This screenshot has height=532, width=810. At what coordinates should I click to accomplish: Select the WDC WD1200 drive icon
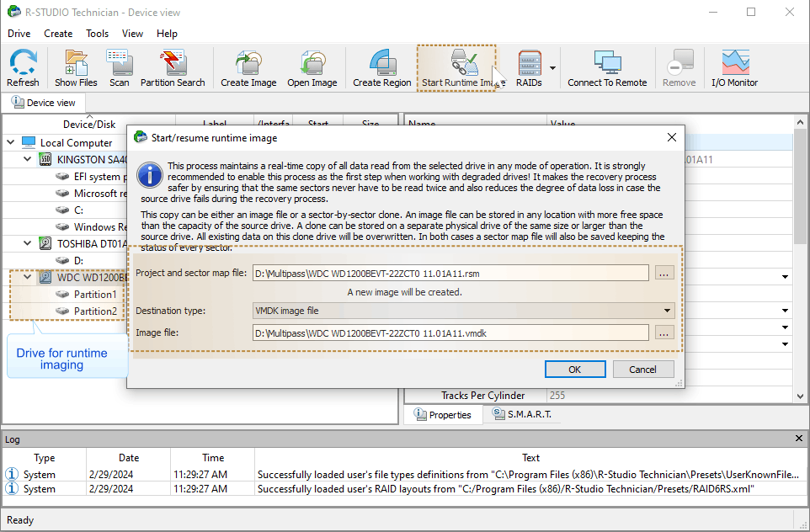tap(45, 277)
